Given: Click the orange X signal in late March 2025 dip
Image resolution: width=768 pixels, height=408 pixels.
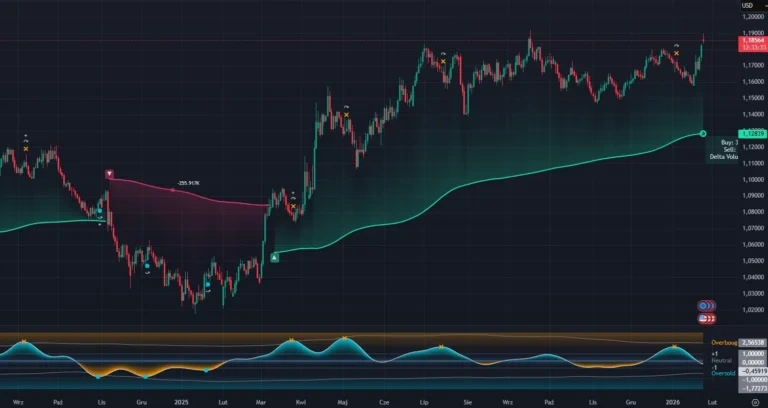Looking at the screenshot, I should tap(293, 206).
